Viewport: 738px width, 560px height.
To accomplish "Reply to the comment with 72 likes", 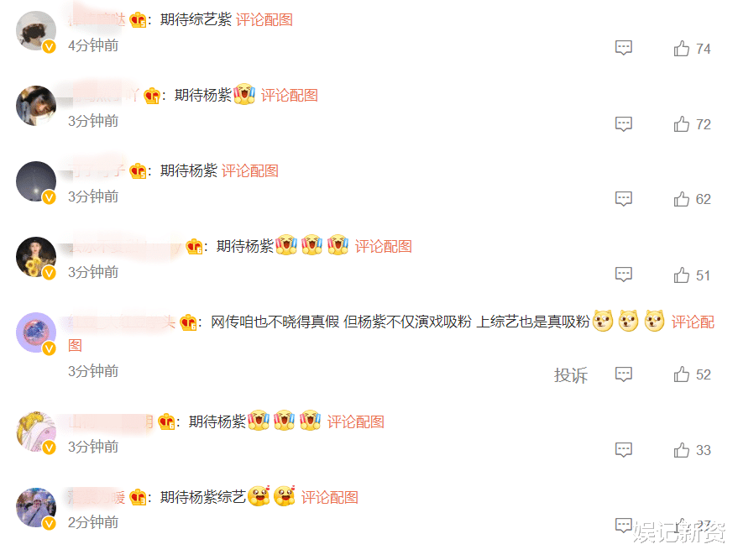I will (x=624, y=123).
